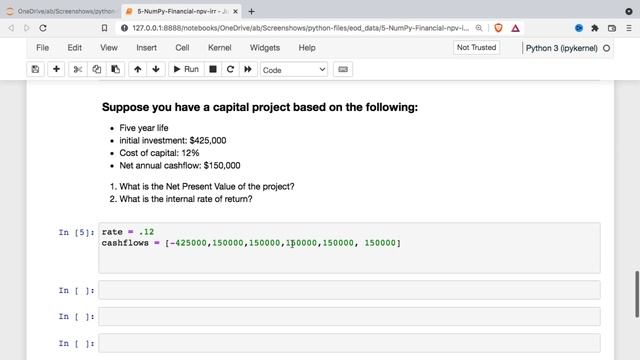Insert a cell below with the plus icon

[x=56, y=69]
